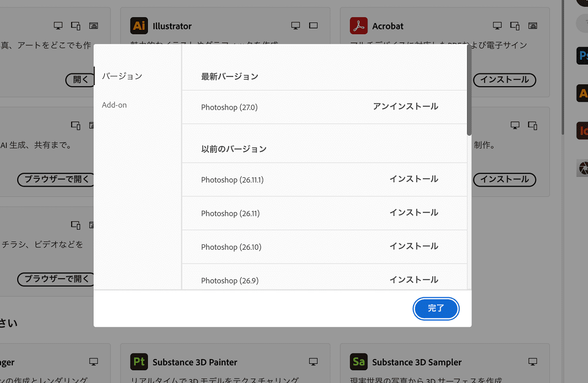588x383 pixels.
Task: Click the Photoshop icon in right sidebar
Action: [583, 56]
